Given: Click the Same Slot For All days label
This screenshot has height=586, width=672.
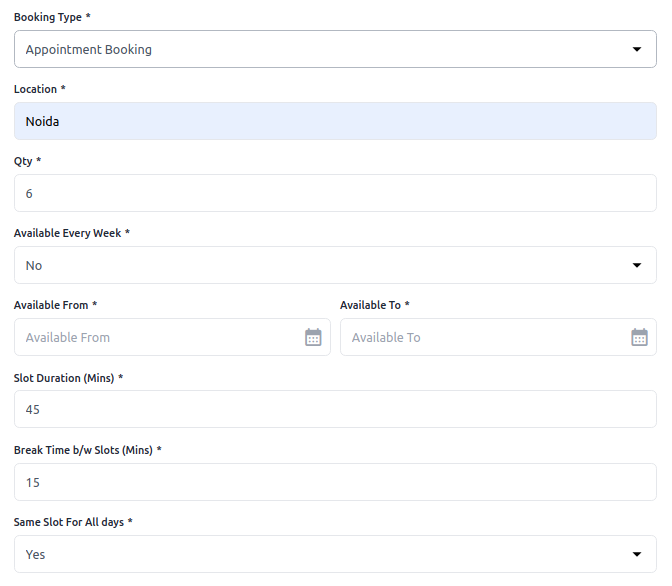Looking at the screenshot, I should tap(68, 522).
